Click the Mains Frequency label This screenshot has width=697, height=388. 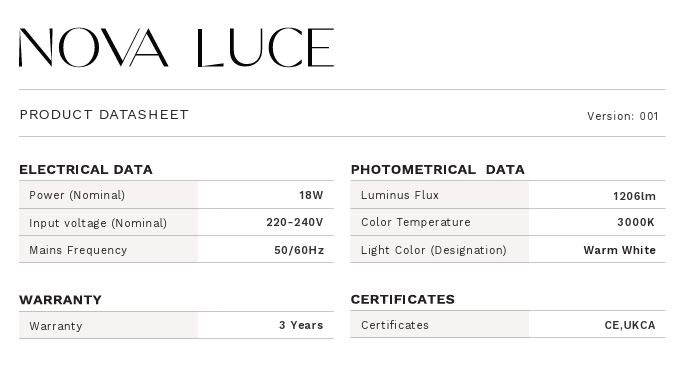[x=78, y=250]
